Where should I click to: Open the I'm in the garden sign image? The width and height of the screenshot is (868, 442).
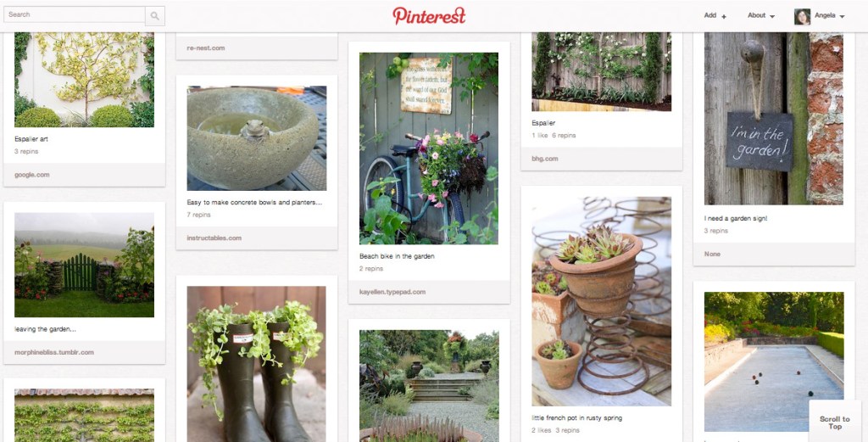click(x=773, y=119)
